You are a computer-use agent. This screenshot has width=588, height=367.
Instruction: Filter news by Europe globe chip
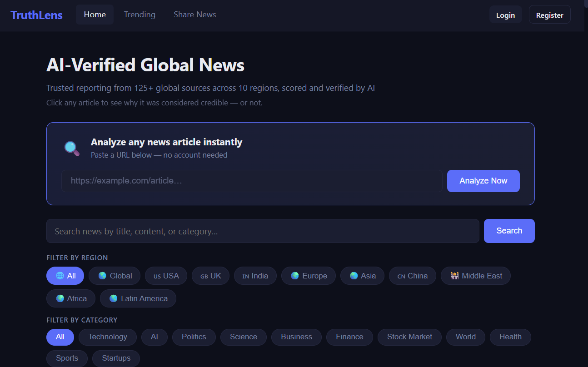coord(308,276)
